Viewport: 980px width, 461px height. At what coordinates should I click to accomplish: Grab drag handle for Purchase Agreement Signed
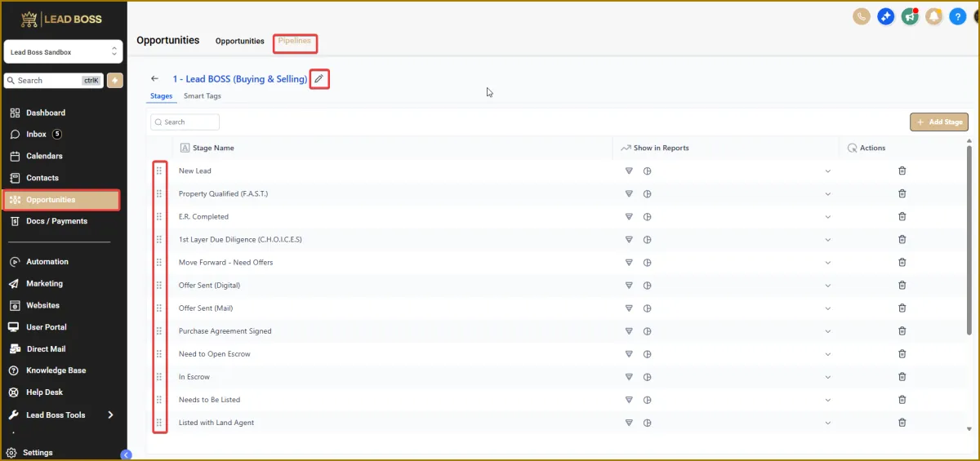click(159, 330)
